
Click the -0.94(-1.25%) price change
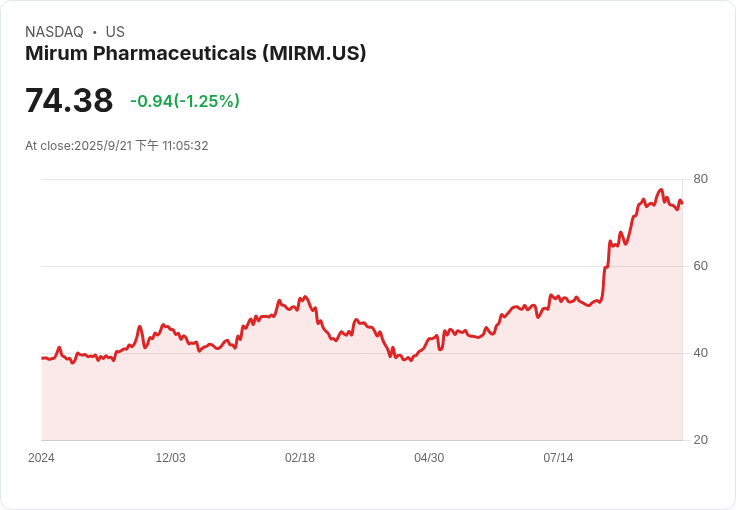coord(185,101)
